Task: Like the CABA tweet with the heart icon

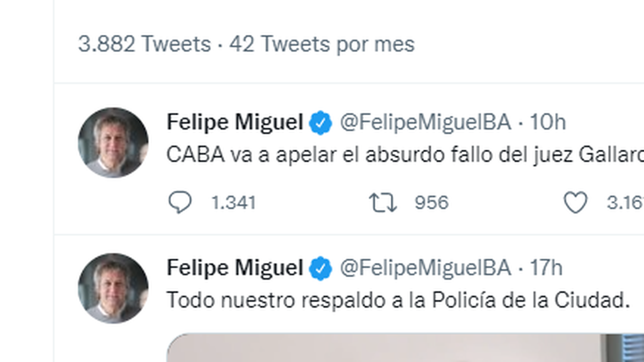Action: pos(575,203)
